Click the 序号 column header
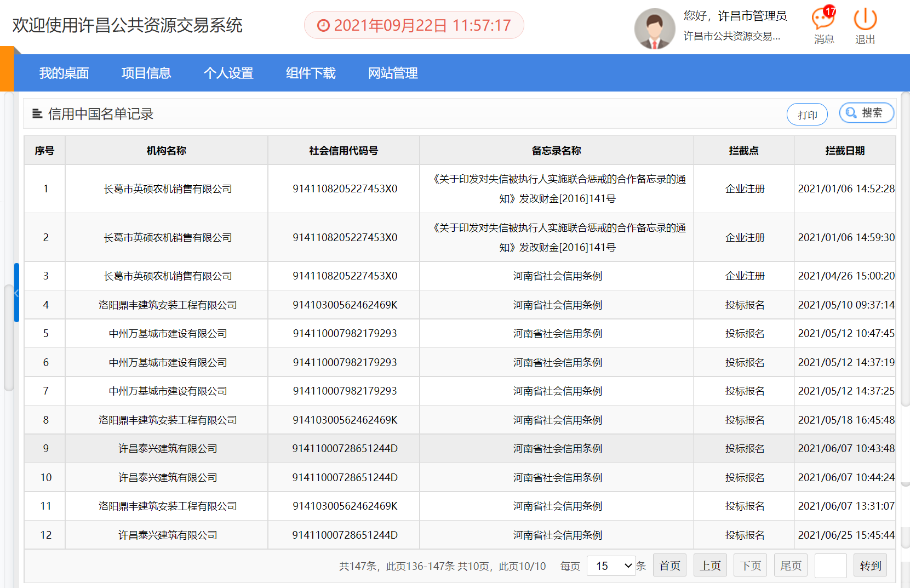The height and width of the screenshot is (588, 910). click(x=44, y=150)
